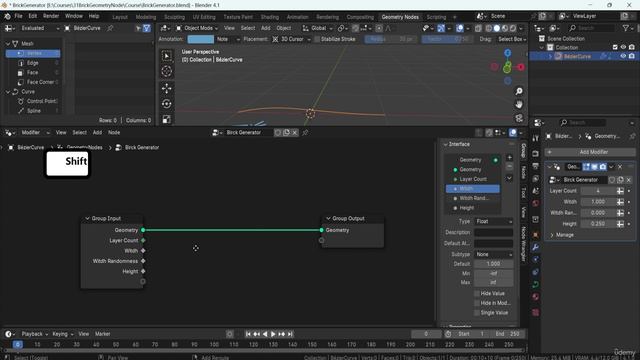Open the Select Box drag dropdown
640x360 pixels.
512,39
